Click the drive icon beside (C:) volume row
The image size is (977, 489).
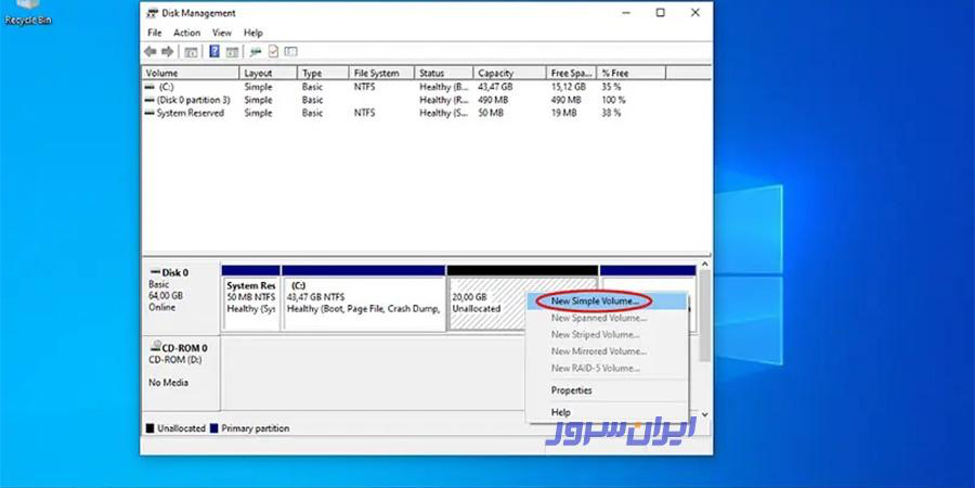(150, 87)
